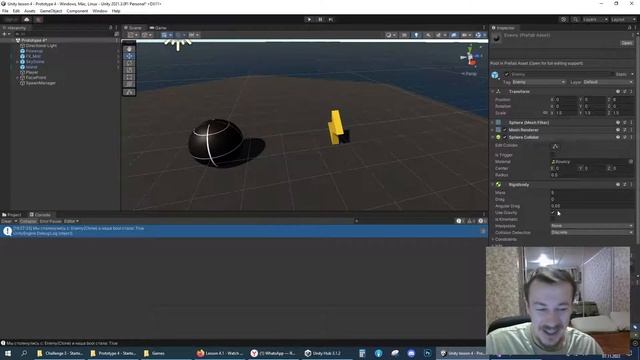Select the Hand view tool in the scene
Screen dimensions: 640x360
[129, 49]
